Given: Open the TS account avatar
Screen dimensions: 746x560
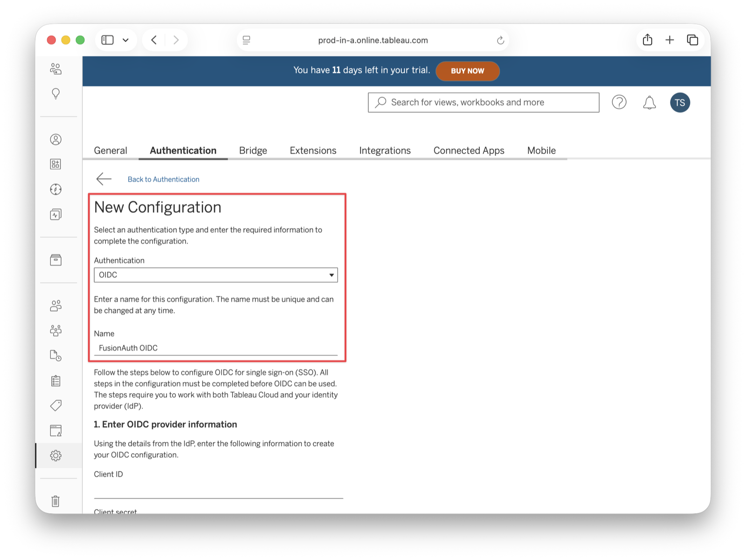Looking at the screenshot, I should point(680,102).
